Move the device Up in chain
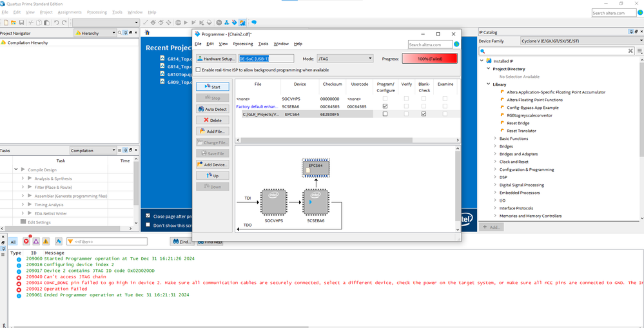Viewport: 644px width, 328px height. tap(212, 175)
